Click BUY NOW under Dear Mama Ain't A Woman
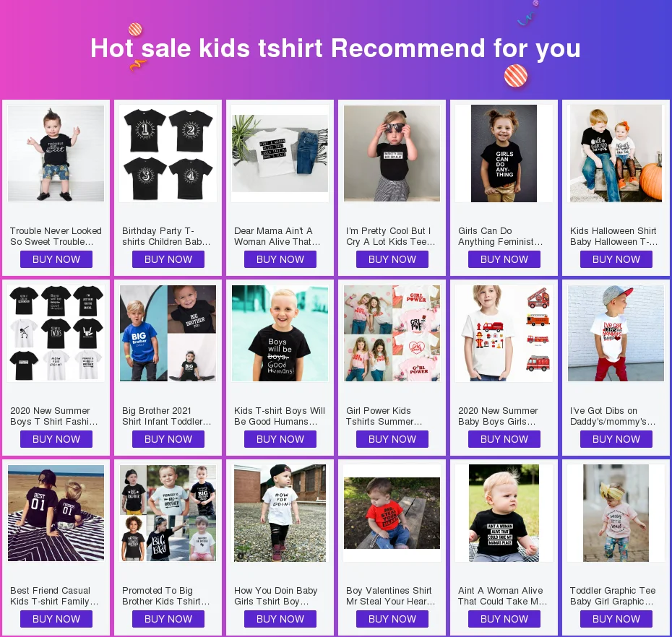 tap(280, 259)
